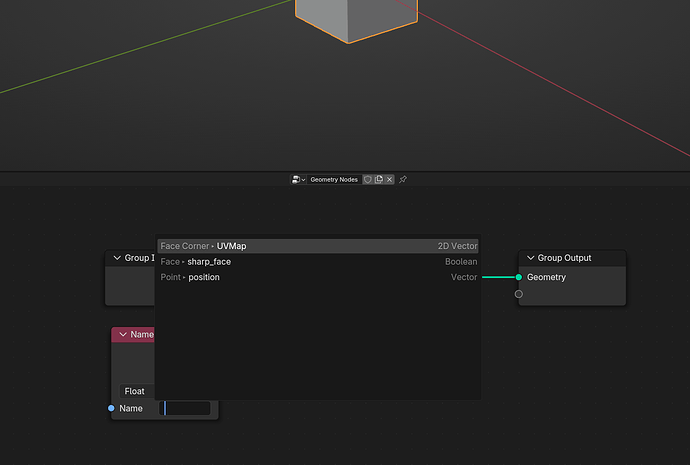
Task: Click the green Geometry input socket
Action: pyautogui.click(x=519, y=277)
